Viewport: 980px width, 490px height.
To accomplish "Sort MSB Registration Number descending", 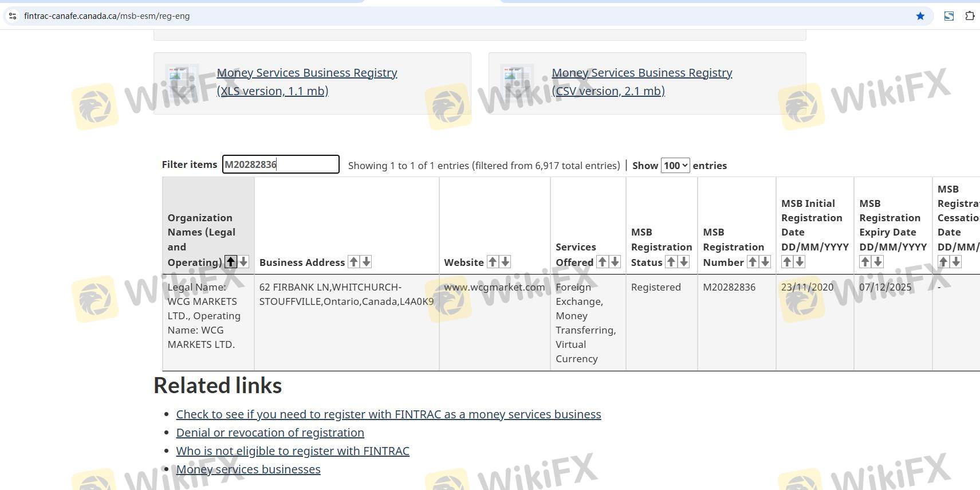I will [x=765, y=262].
